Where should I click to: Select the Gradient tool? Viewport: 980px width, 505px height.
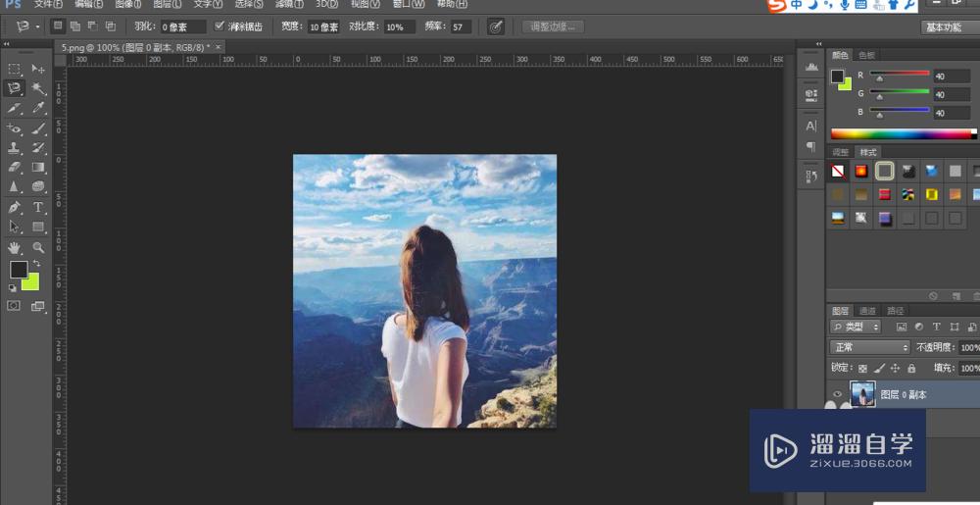tap(38, 168)
